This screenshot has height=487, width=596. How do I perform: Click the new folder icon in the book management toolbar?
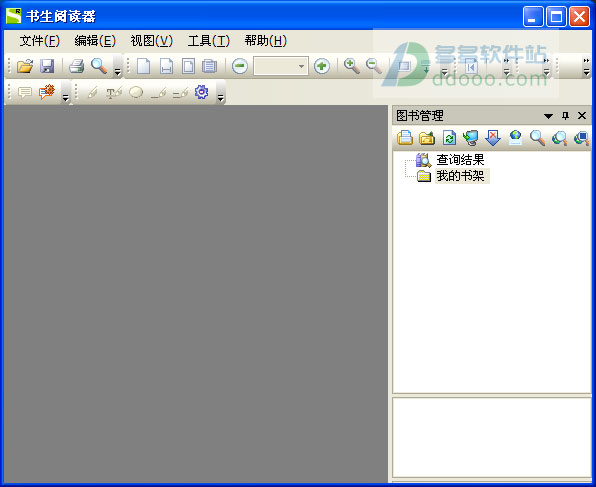[427, 138]
